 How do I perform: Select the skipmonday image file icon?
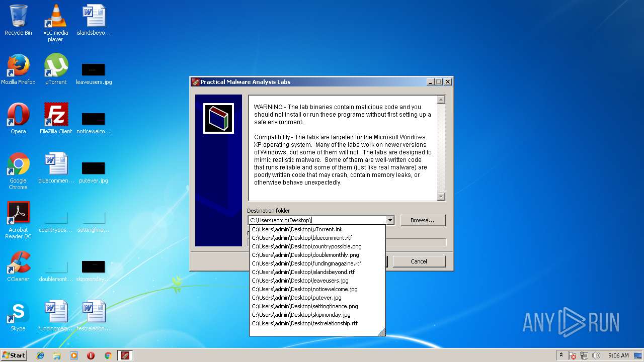click(x=94, y=270)
